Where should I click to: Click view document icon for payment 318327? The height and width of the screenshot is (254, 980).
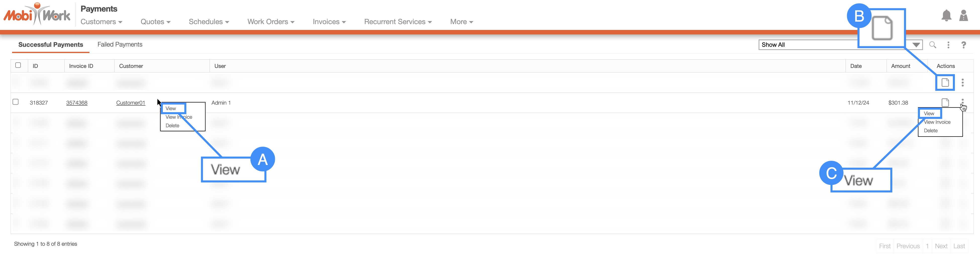(x=945, y=102)
